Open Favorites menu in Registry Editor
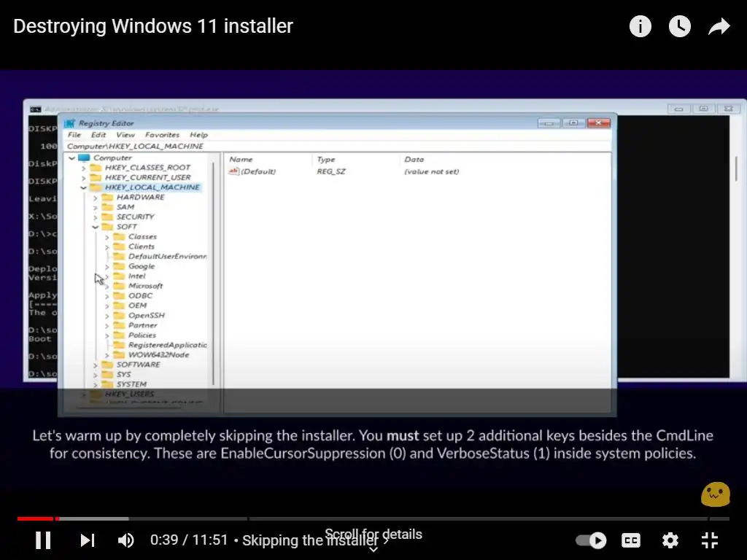This screenshot has width=747, height=560. point(162,135)
